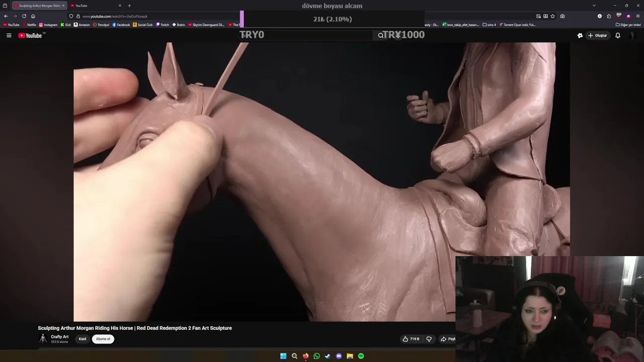Click the browser home icon
This screenshot has height=362, width=644.
click(33, 16)
